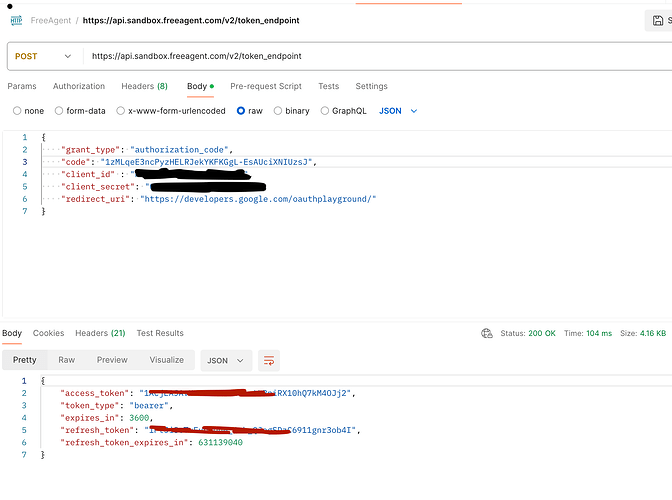The height and width of the screenshot is (500, 672).
Task: Open the Test Results tab
Action: coord(160,333)
